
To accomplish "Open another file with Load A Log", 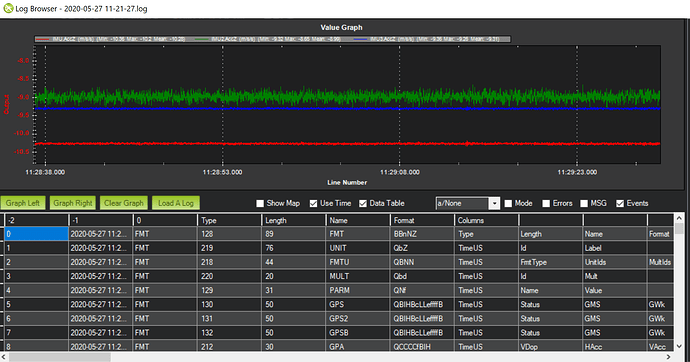I will click(x=176, y=203).
